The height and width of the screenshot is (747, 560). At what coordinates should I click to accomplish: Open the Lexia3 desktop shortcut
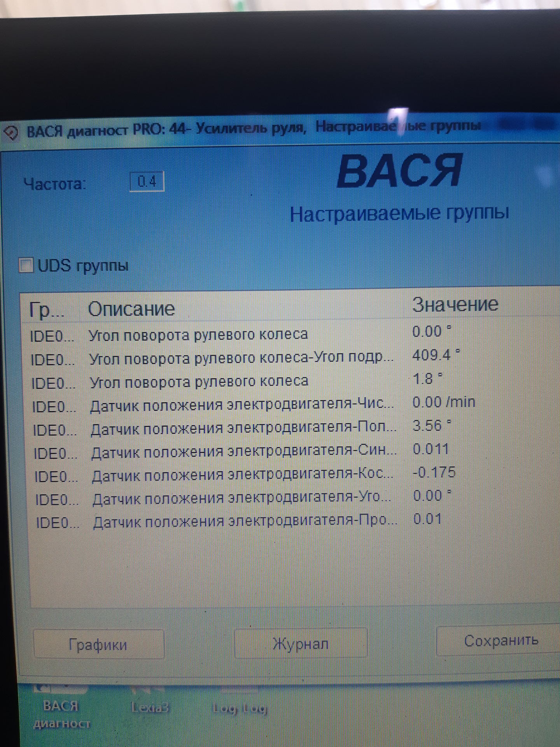point(150,700)
